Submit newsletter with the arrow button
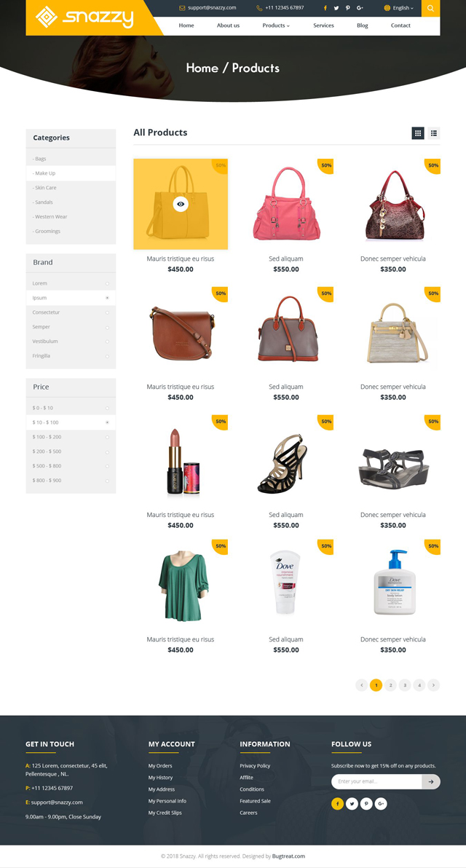Viewport: 466px width, 868px height. pyautogui.click(x=431, y=781)
